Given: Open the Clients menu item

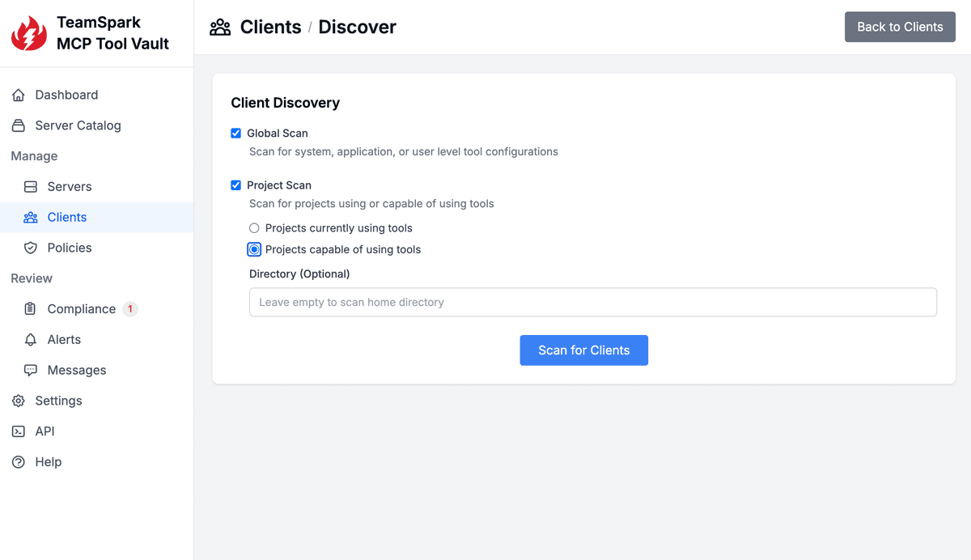Looking at the screenshot, I should click(67, 217).
